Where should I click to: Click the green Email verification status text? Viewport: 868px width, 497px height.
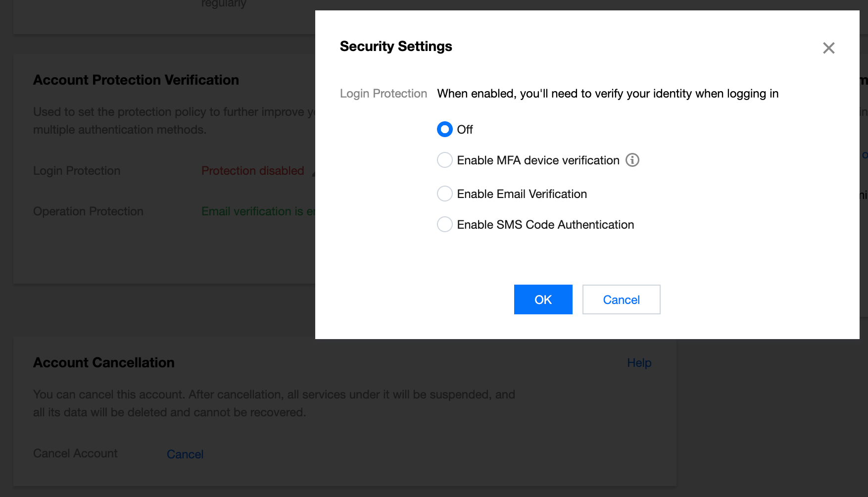257,211
